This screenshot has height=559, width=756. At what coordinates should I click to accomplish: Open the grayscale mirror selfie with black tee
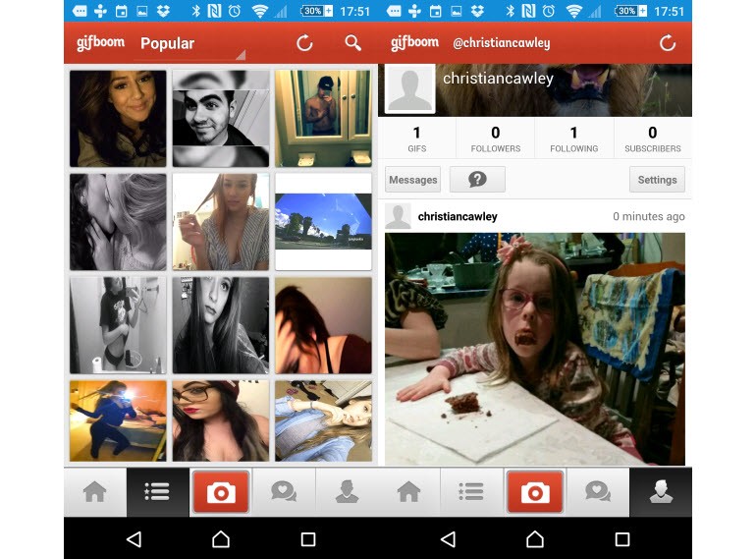[118, 325]
